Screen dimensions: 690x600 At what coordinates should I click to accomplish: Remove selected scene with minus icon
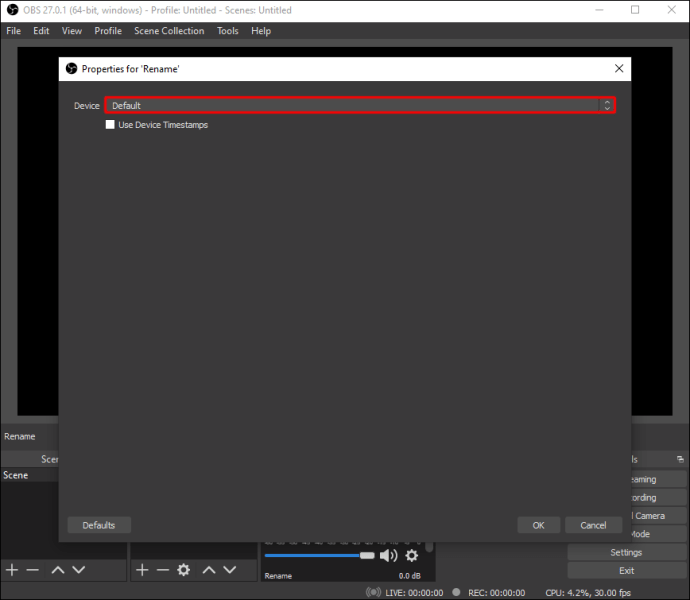[33, 570]
